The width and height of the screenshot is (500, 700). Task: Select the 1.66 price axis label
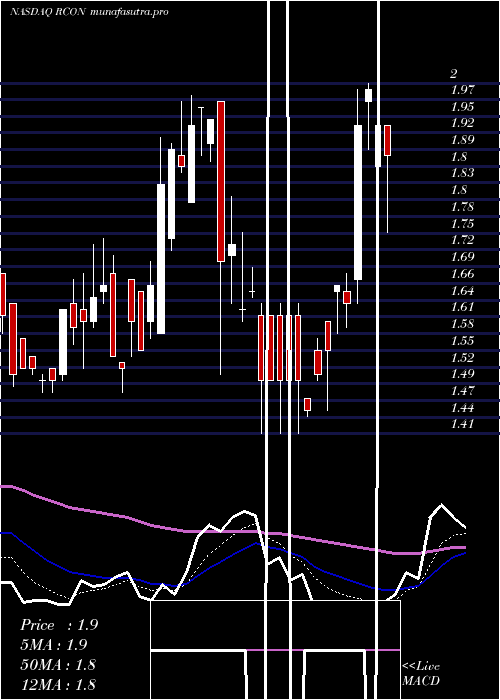tap(462, 274)
